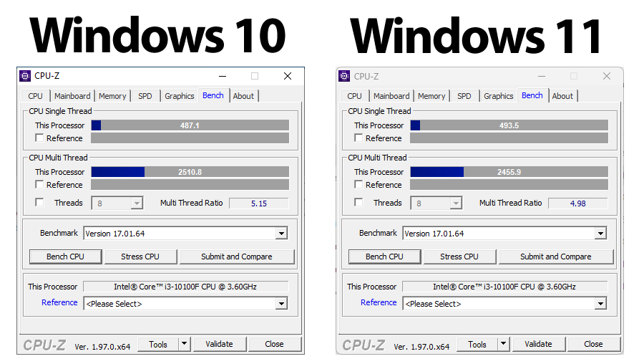
Task: Click CPU-Z app icon in Windows 10 window
Action: (25, 76)
